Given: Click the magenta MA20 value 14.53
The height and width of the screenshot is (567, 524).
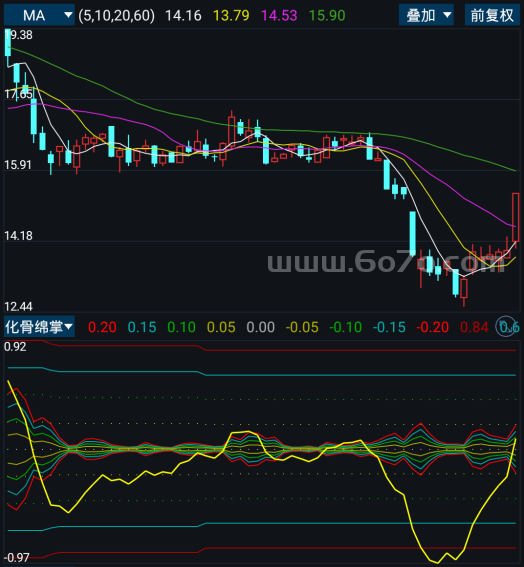Looking at the screenshot, I should (279, 16).
